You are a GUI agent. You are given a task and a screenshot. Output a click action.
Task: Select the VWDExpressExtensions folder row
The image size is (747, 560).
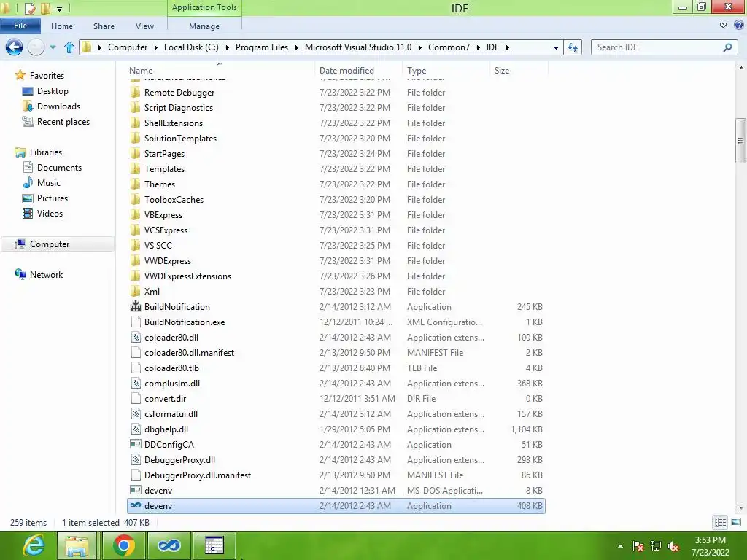point(336,276)
